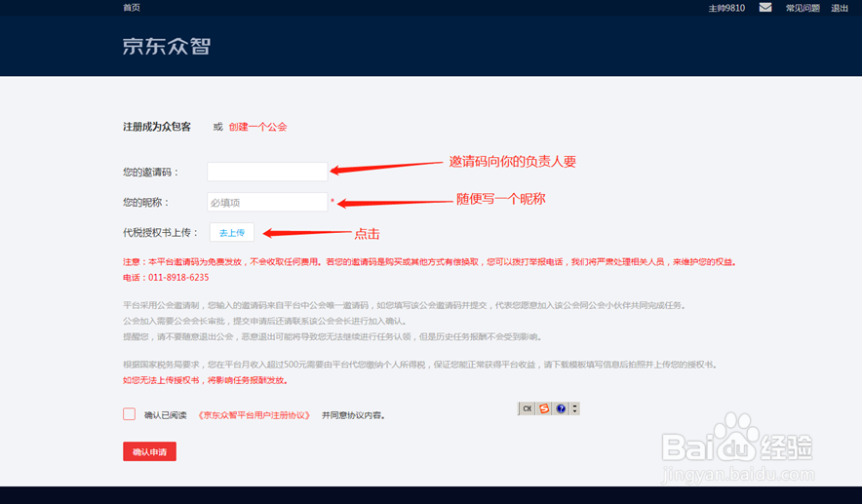
Task: Focus the 您的昵称 input field
Action: click(267, 202)
